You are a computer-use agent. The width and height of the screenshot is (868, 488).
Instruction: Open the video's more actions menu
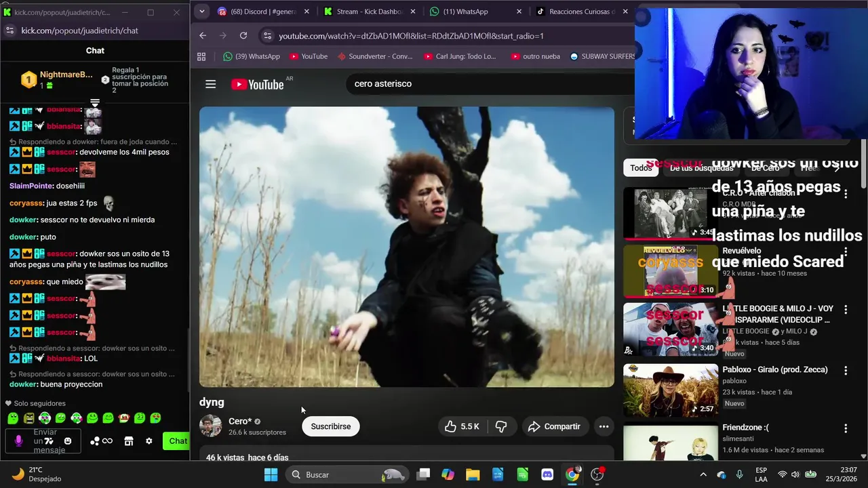pyautogui.click(x=604, y=426)
